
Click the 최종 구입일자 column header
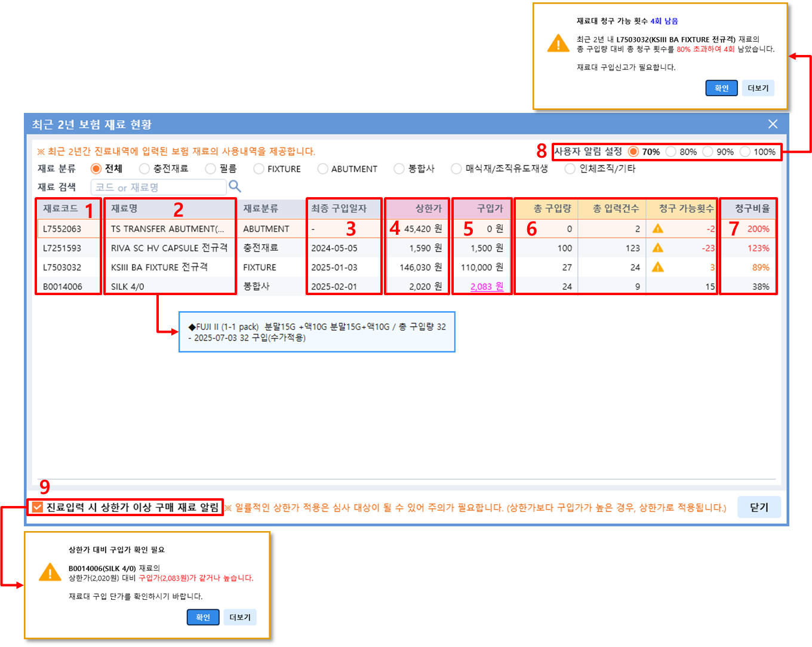[x=339, y=208]
